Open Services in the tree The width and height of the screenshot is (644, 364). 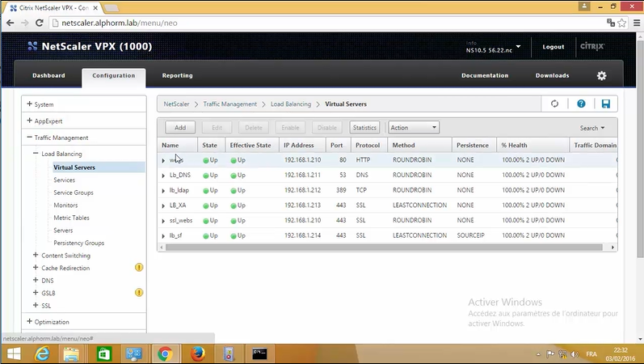click(65, 180)
